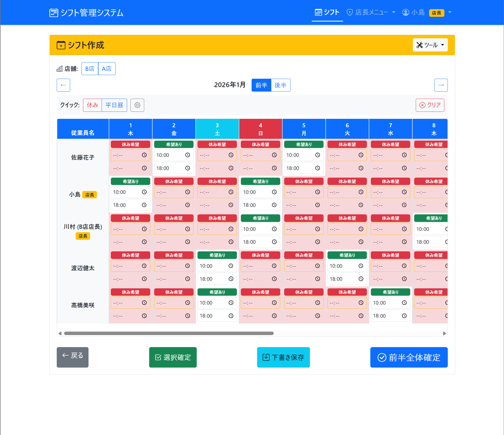Expand the 店長メニュー dropdown
The height and width of the screenshot is (435, 504).
[x=371, y=13]
